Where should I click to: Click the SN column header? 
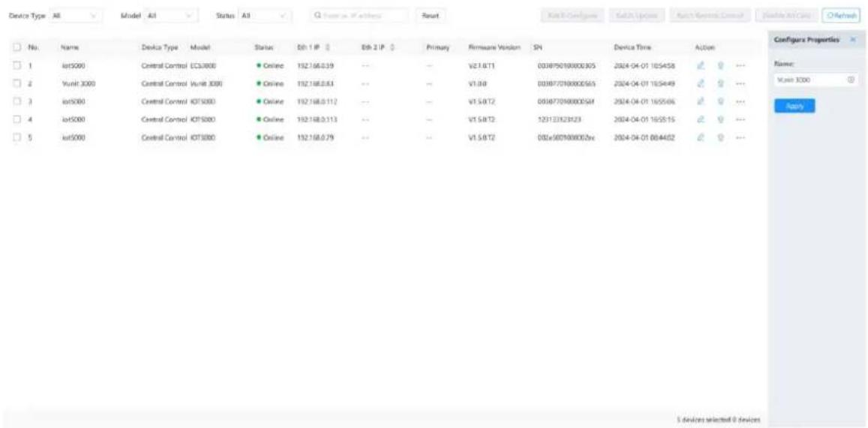pyautogui.click(x=537, y=48)
